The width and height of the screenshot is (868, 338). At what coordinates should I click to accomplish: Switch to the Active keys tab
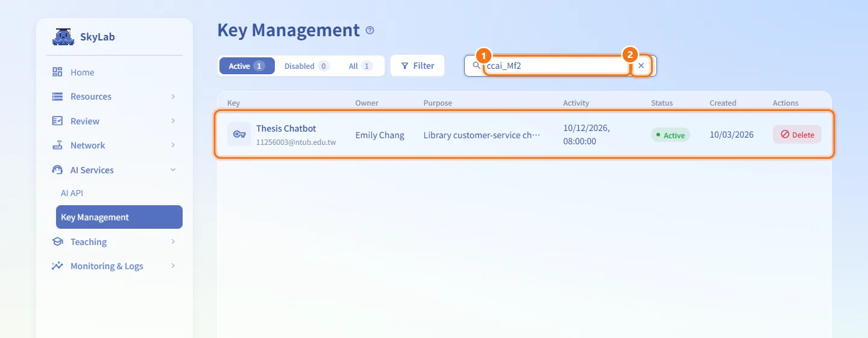click(247, 66)
